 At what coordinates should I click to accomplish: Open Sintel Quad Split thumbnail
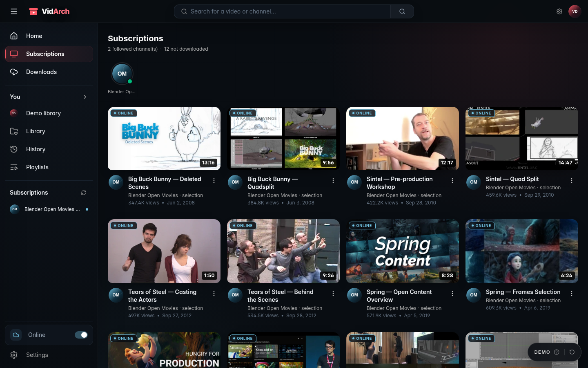522,139
